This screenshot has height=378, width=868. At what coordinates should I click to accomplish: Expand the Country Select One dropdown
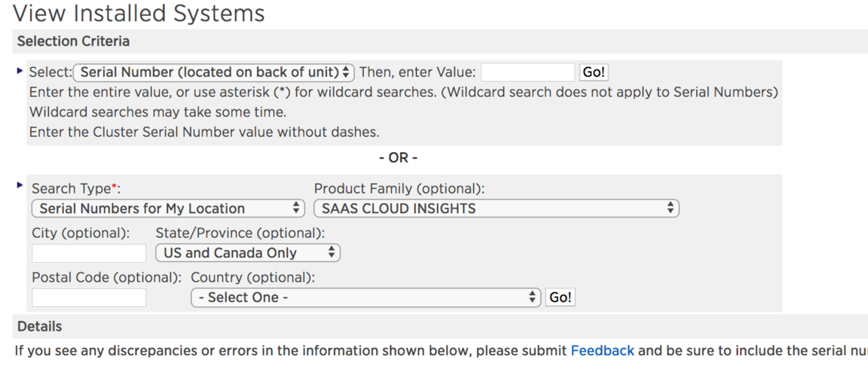(x=366, y=297)
